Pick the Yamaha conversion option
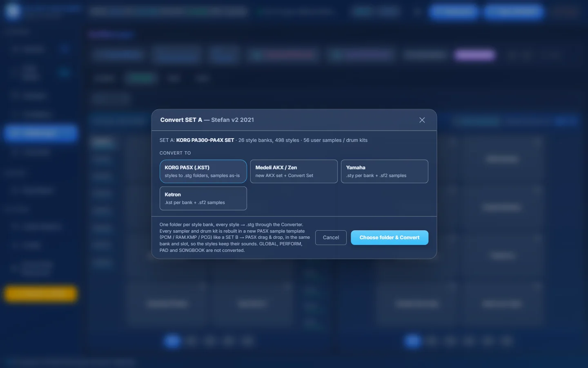Image resolution: width=588 pixels, height=368 pixels. pos(385,171)
